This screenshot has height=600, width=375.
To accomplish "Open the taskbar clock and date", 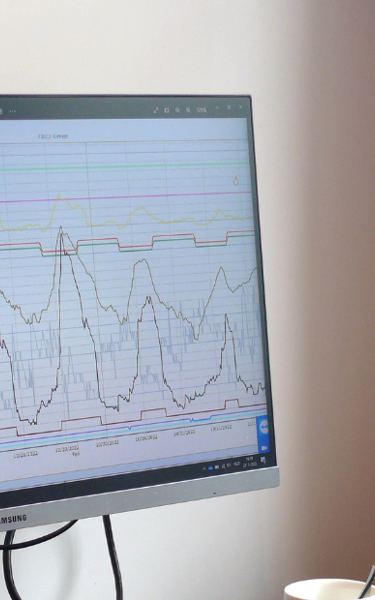I will coord(249,461).
